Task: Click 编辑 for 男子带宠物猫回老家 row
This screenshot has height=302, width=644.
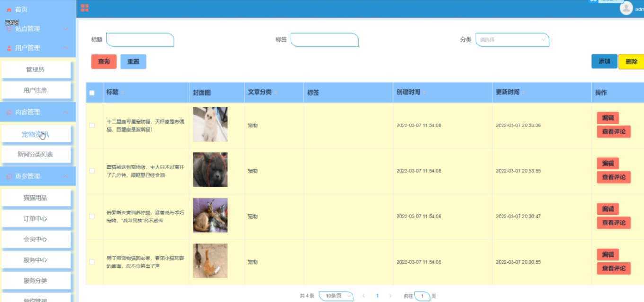Action: point(608,254)
